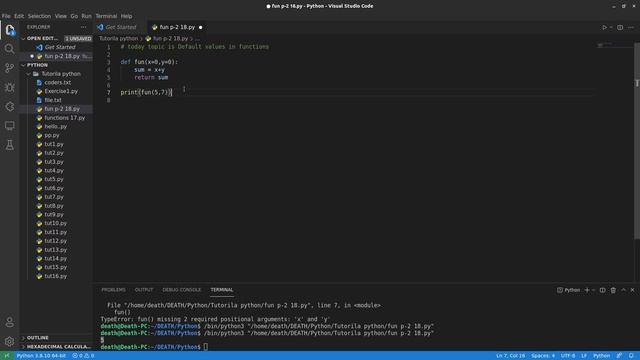The width and height of the screenshot is (640, 360).
Task: Open errors and warnings status indicator
Action: 83,356
